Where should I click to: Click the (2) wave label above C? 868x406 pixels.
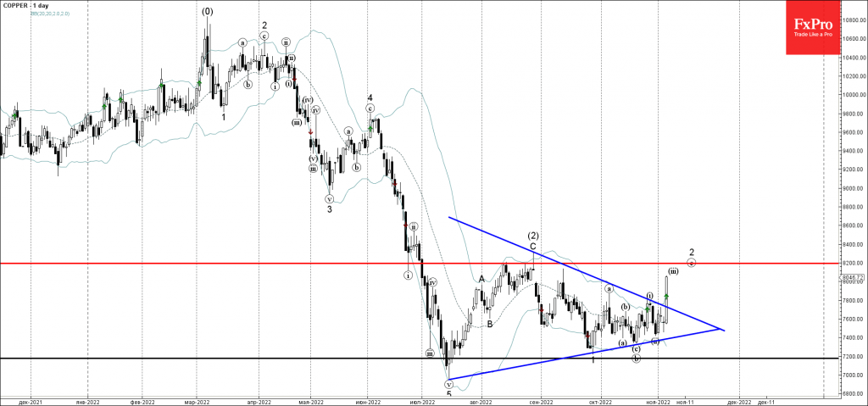[x=533, y=235]
